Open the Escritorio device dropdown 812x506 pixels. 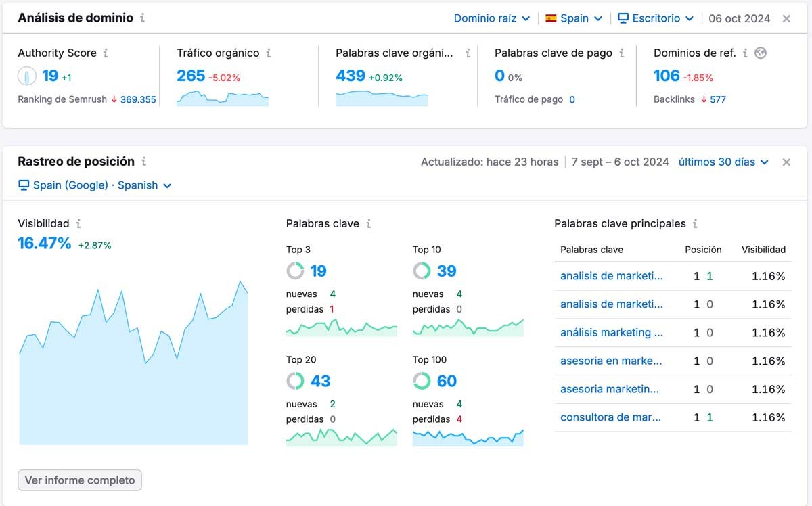656,18
